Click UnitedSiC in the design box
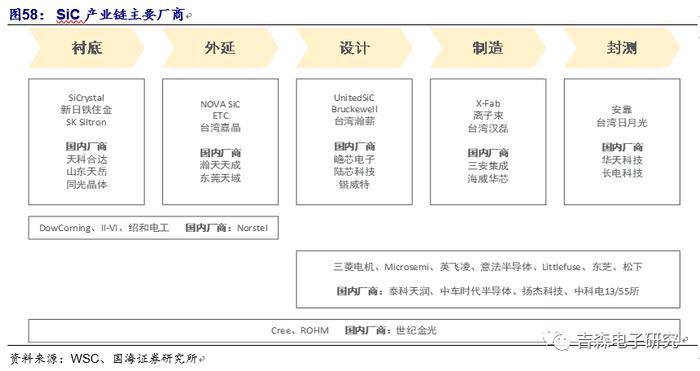Screen dimensions: 700x371 354,97
